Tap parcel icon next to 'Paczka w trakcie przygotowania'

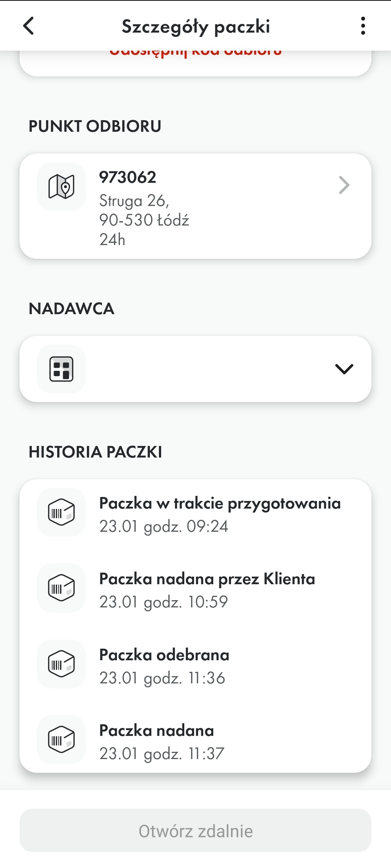[x=62, y=512]
